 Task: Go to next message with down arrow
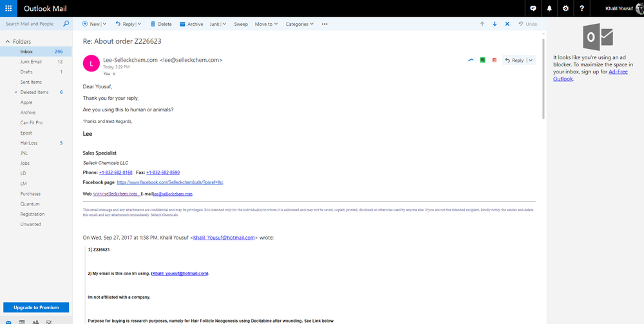click(495, 24)
